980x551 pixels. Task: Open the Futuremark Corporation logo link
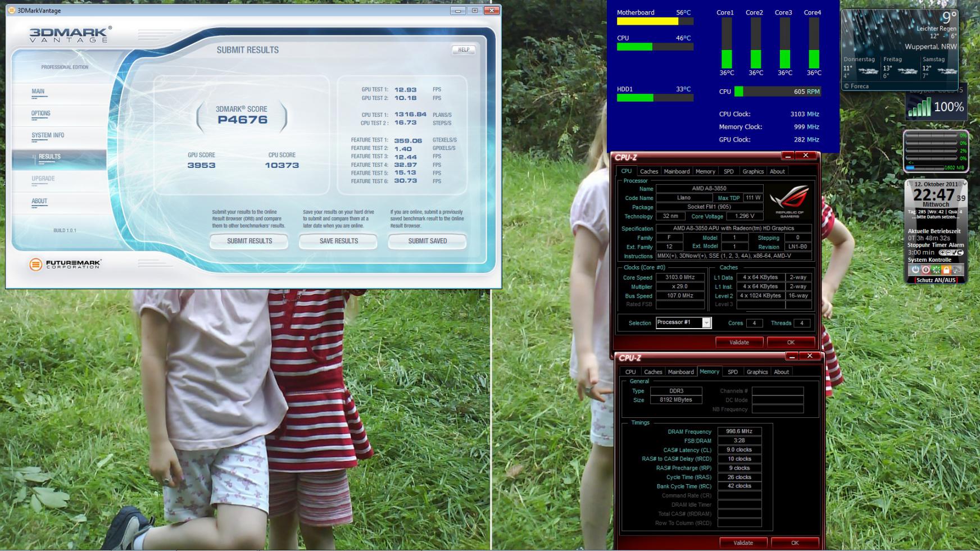65,263
